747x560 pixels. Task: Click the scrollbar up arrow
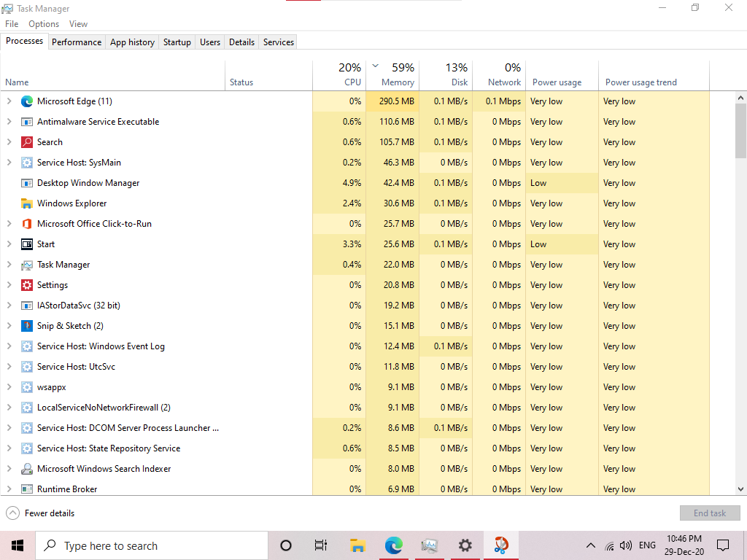(740, 98)
